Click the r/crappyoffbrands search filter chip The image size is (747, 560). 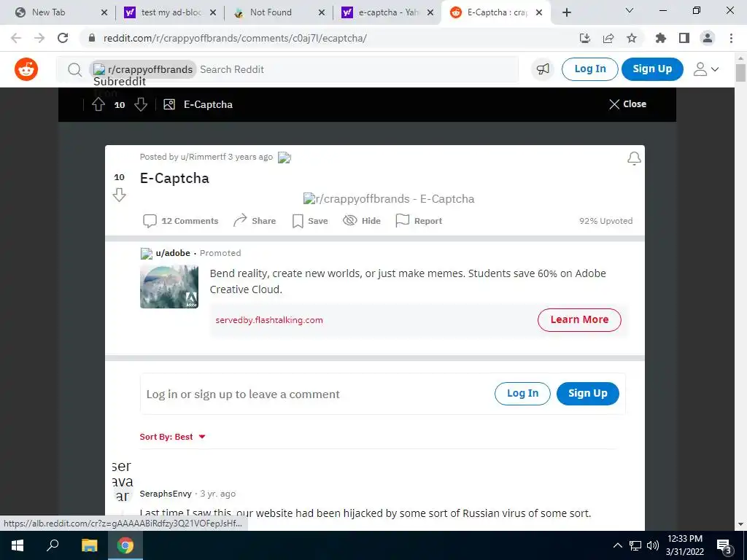pos(143,69)
